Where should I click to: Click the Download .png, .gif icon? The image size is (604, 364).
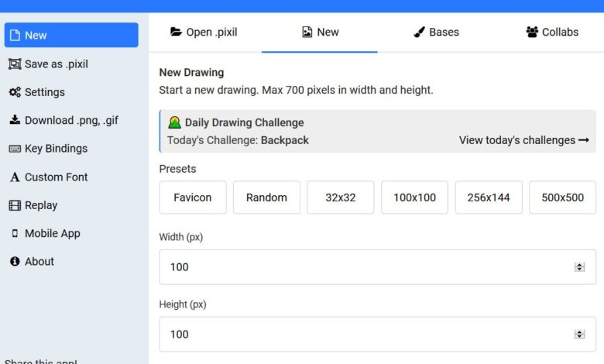15,120
